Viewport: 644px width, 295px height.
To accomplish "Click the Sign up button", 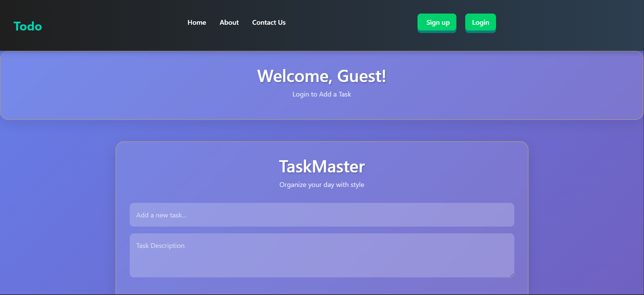I will tap(437, 22).
